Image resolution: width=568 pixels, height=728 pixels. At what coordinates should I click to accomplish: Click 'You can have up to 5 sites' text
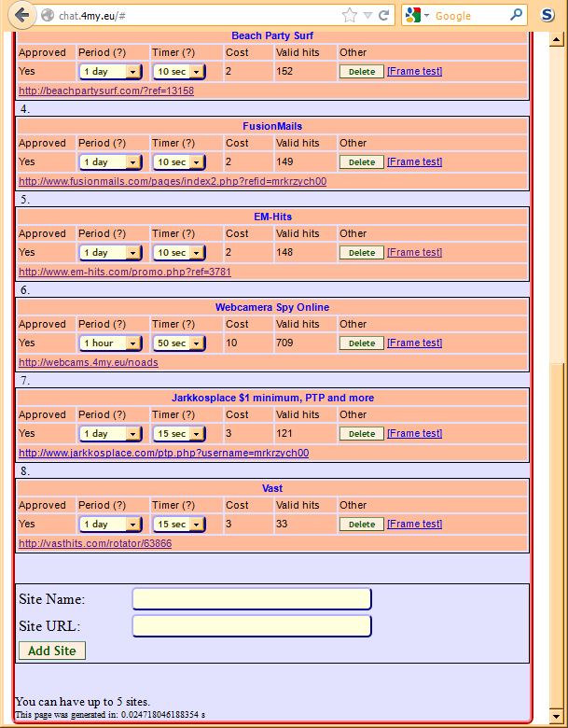pyautogui.click(x=83, y=702)
